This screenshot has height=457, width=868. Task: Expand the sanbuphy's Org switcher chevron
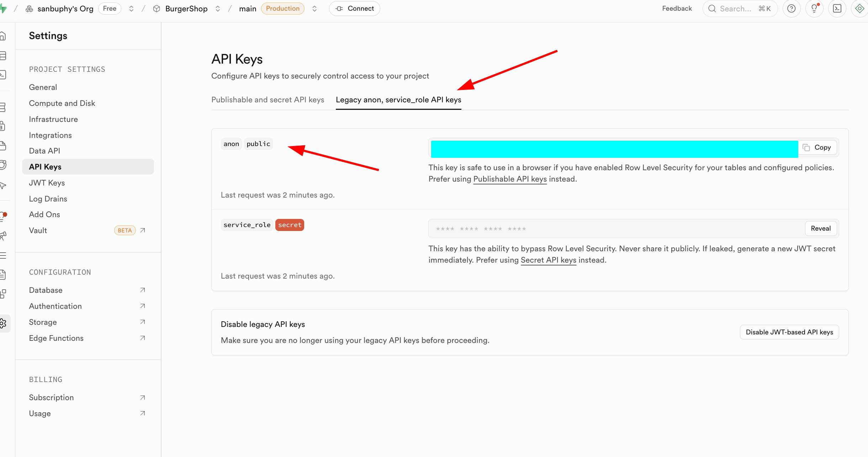(131, 9)
